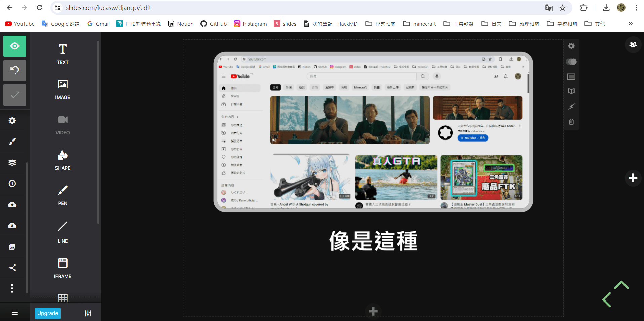Open the YouTube bookmark
Screen dimensions: 644x321
(20, 24)
